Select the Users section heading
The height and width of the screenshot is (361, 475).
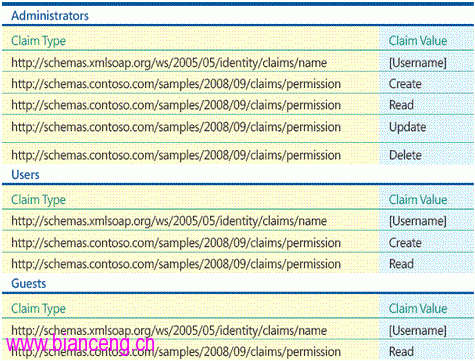point(25,175)
